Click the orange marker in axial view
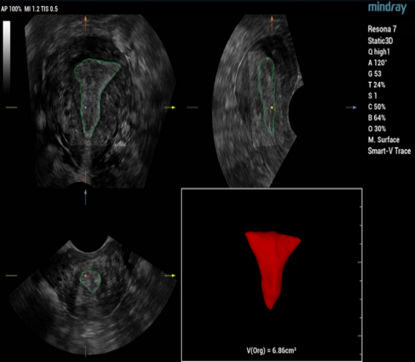415x362 pixels. (85, 276)
